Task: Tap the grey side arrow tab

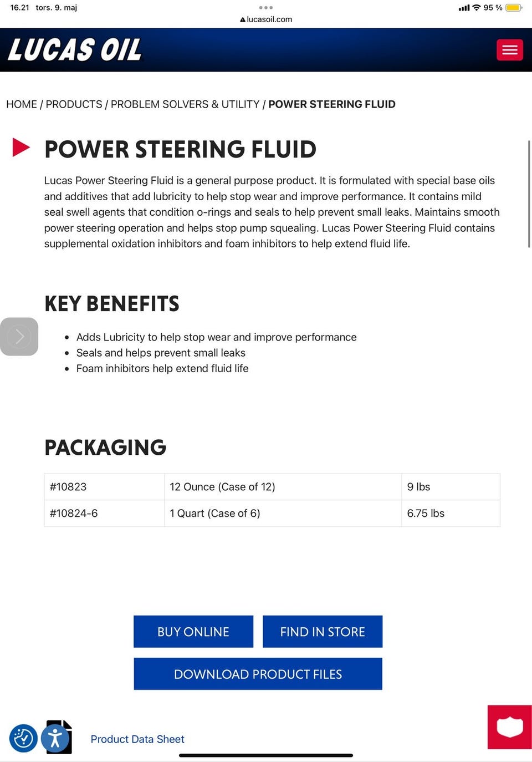Action: (x=19, y=337)
